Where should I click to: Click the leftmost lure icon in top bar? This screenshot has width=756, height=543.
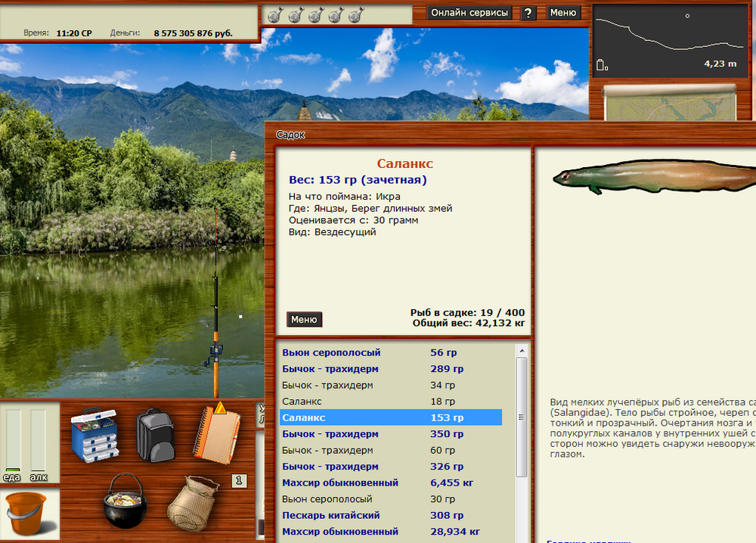pyautogui.click(x=275, y=14)
